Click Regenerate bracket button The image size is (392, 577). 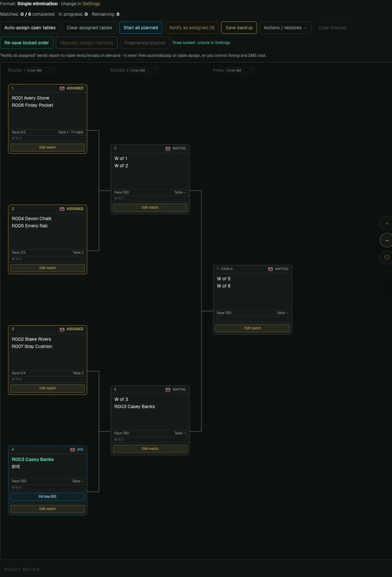coord(145,43)
